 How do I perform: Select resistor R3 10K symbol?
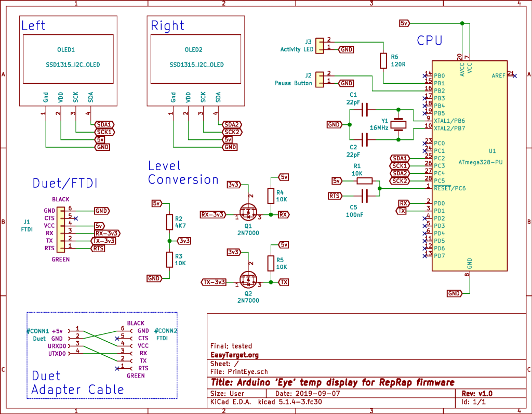click(170, 260)
